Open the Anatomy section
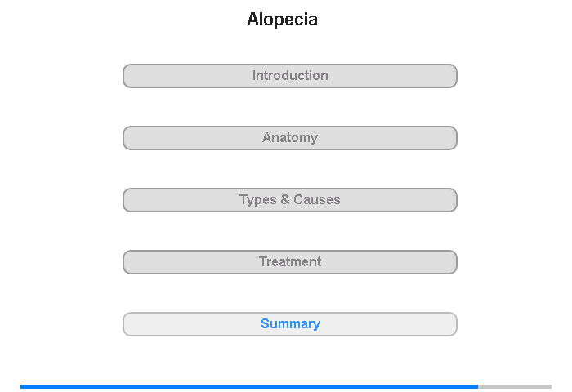Image resolution: width=572 pixels, height=392 pixels. [x=290, y=138]
